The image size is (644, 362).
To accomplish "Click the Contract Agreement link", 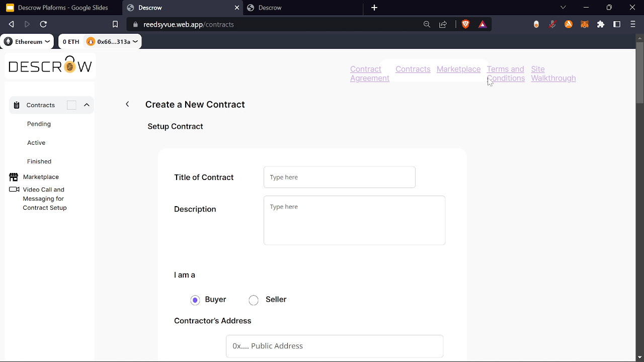I will tap(370, 73).
